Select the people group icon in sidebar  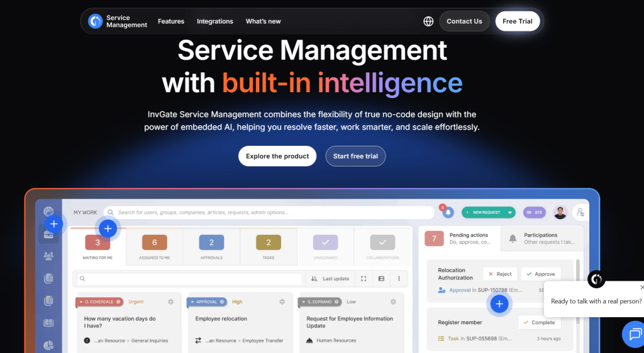48,256
